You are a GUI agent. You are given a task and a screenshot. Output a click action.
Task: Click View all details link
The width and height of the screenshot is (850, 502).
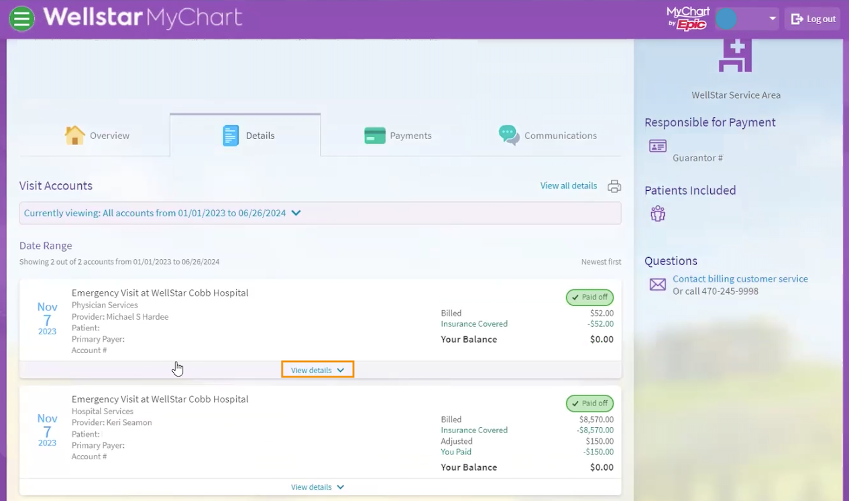coord(568,186)
